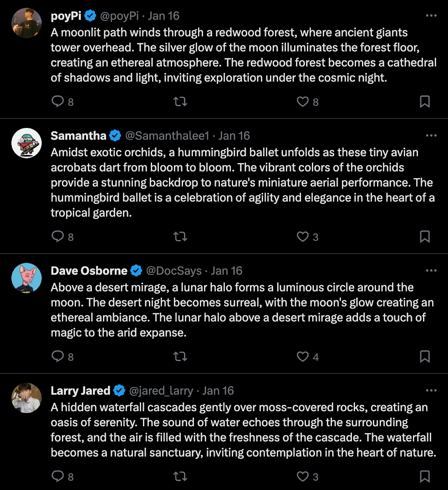The height and width of the screenshot is (490, 448).
Task: Check the like count on Dave Osborne's tweet
Action: pos(315,357)
